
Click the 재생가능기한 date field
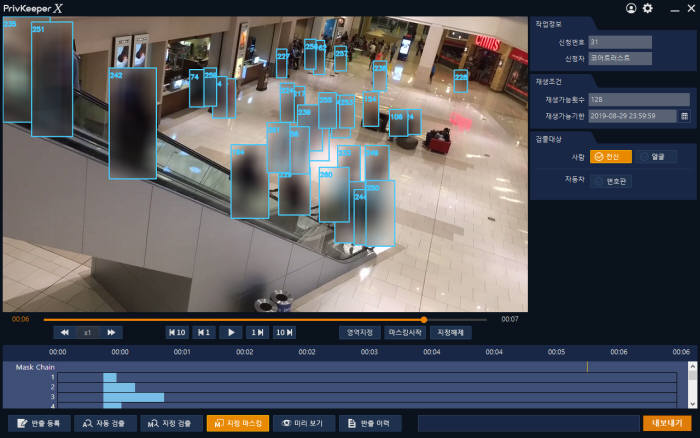[x=632, y=116]
